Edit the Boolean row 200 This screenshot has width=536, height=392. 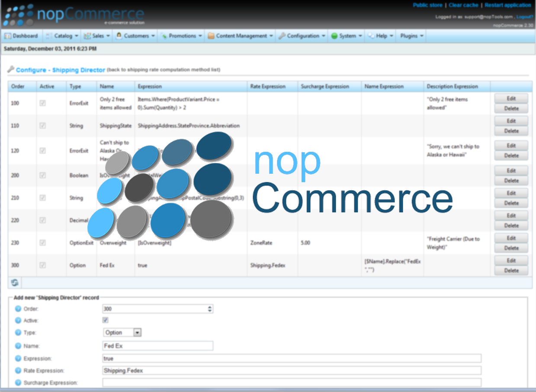511,171
